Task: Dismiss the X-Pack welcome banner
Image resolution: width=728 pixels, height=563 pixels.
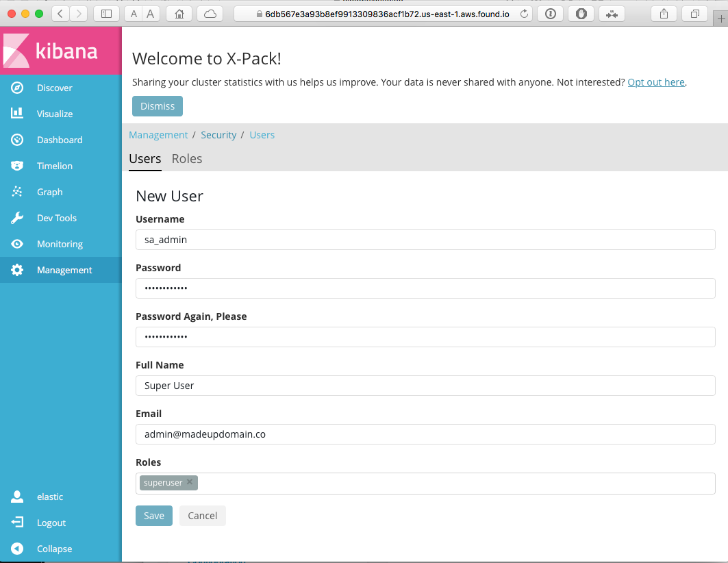Action: [x=158, y=106]
